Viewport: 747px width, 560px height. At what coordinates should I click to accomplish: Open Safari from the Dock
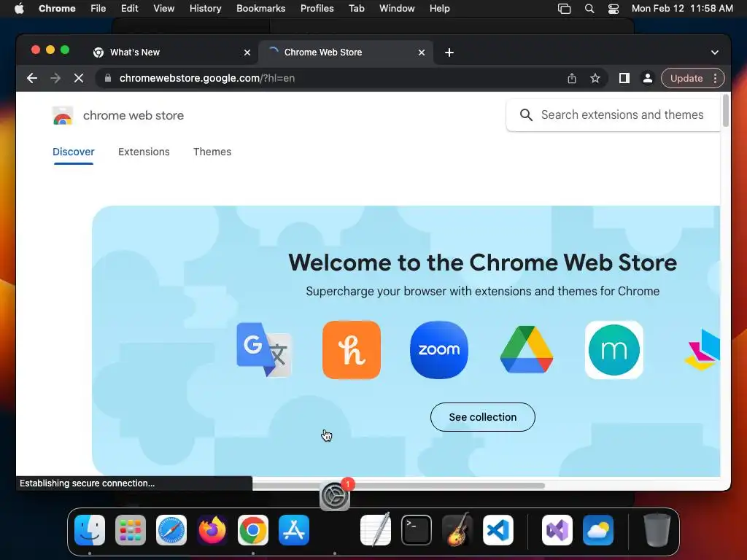(x=171, y=530)
